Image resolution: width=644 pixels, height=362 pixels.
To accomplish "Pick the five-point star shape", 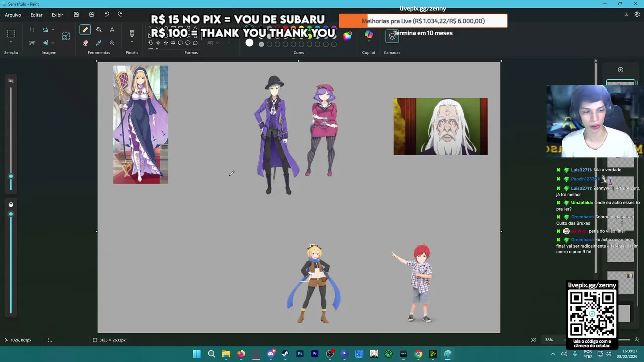I will coord(166,43).
